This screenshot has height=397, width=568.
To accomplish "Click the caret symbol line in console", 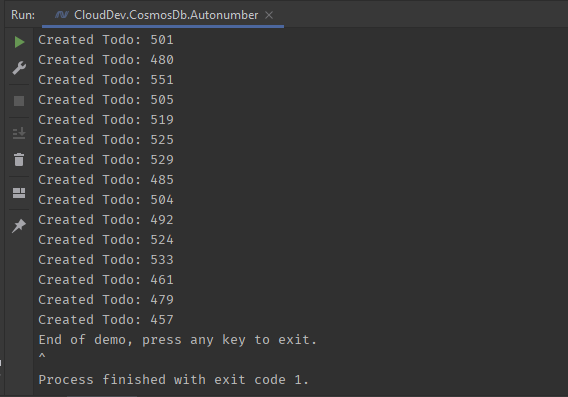I will 42,356.
